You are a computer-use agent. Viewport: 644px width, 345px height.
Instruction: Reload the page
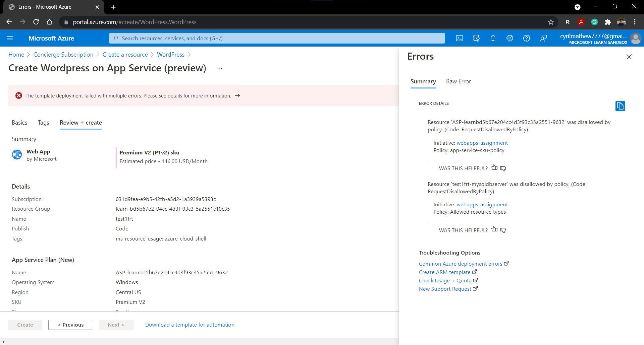(x=36, y=22)
